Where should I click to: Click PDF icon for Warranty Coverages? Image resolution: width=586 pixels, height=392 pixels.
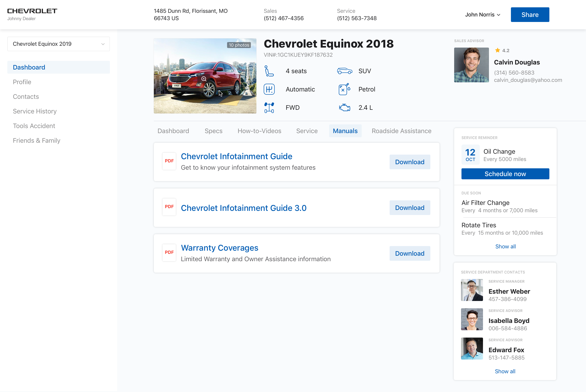point(169,252)
